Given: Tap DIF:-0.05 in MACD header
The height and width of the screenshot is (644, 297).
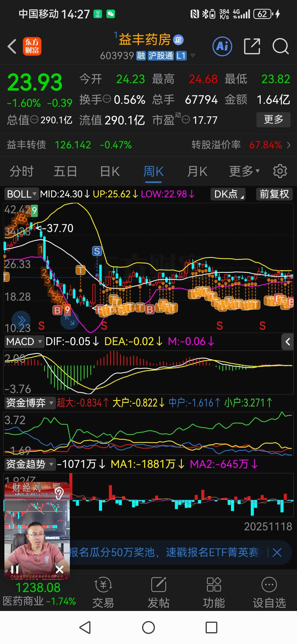Looking at the screenshot, I should tap(72, 342).
